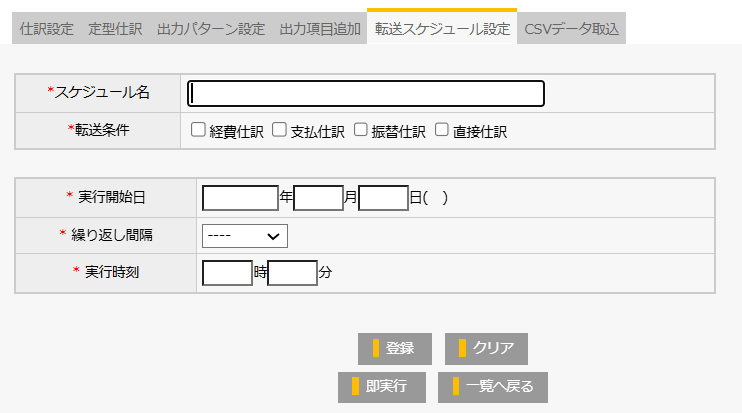This screenshot has height=413, width=742.
Task: Run immediately with the 即実行 button
Action: (381, 386)
